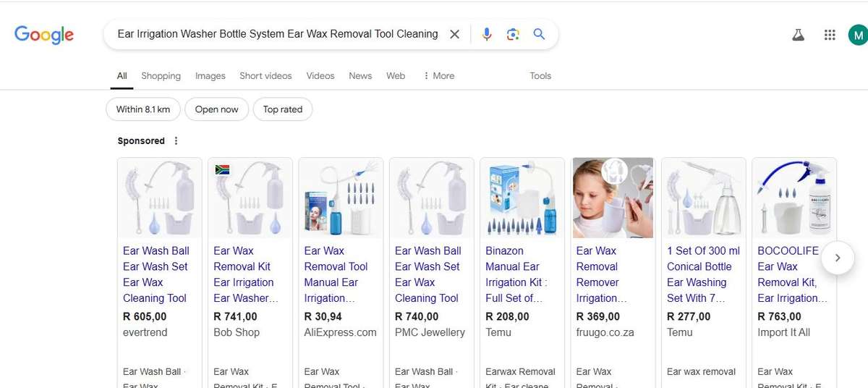
Task: Start voice search with microphone icon
Action: click(x=487, y=34)
